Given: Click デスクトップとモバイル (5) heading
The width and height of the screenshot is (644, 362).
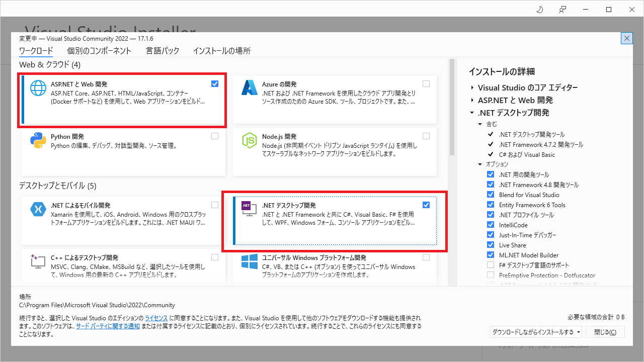Looking at the screenshot, I should click(57, 186).
